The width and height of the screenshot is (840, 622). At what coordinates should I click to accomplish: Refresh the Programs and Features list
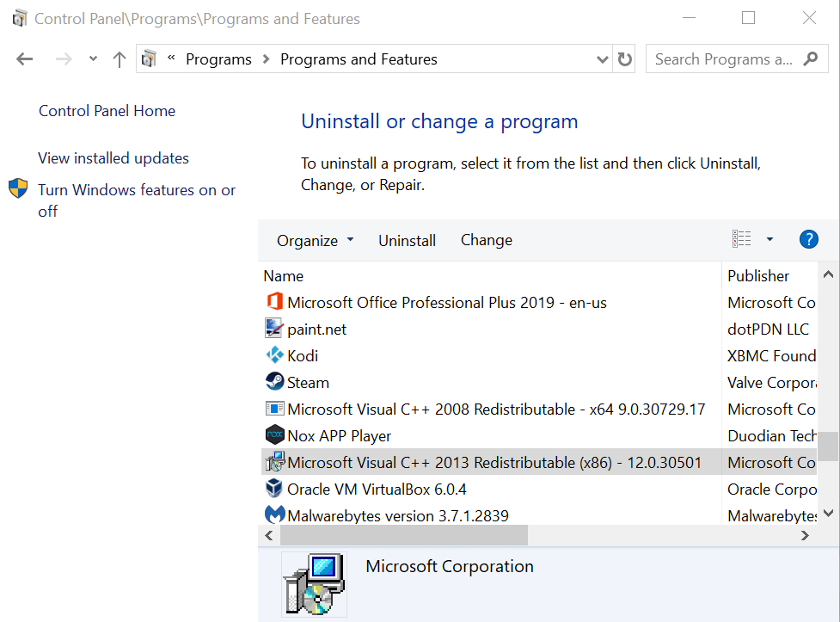click(625, 59)
